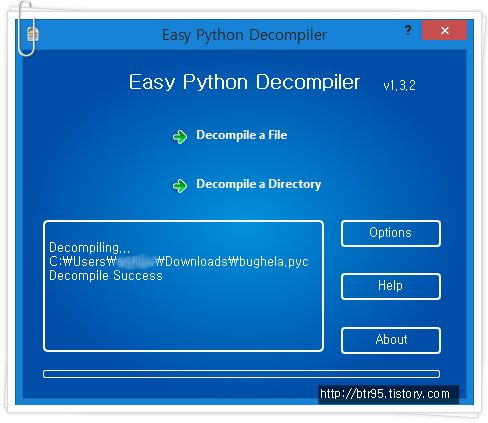Choose Decompile a File

click(x=241, y=135)
